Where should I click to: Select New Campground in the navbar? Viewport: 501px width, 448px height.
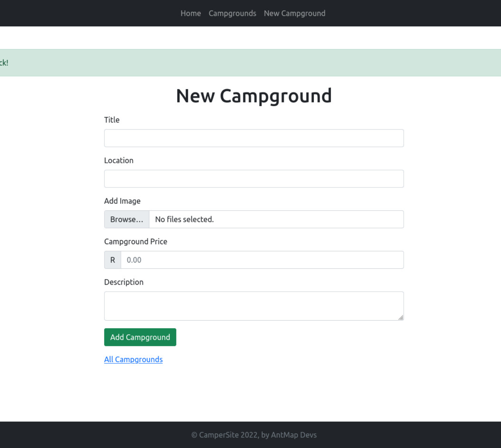point(295,13)
